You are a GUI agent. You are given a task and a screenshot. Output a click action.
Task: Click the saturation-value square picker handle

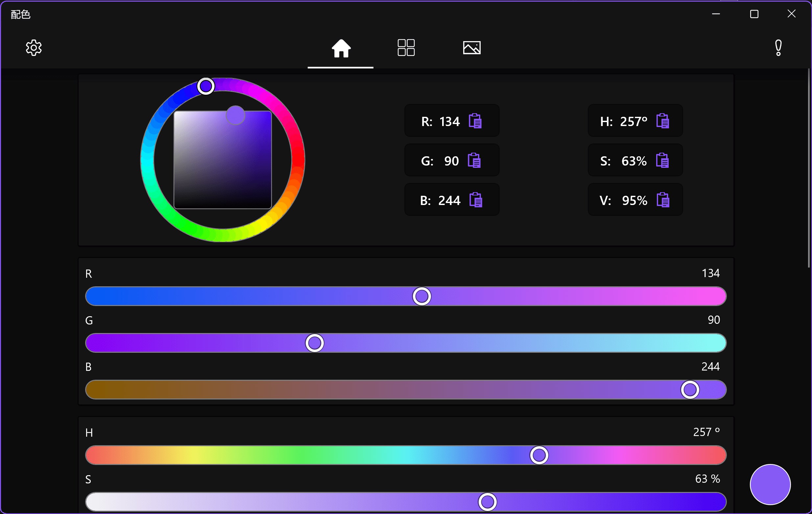235,115
